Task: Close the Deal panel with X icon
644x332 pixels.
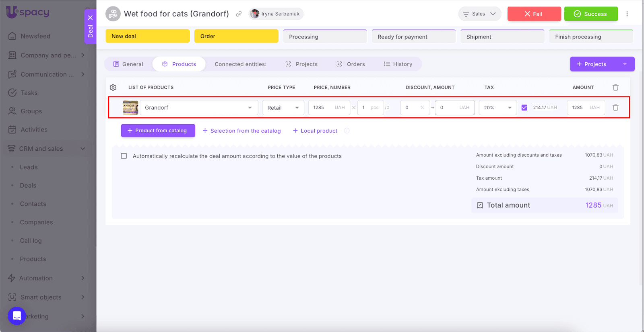Action: [x=90, y=18]
